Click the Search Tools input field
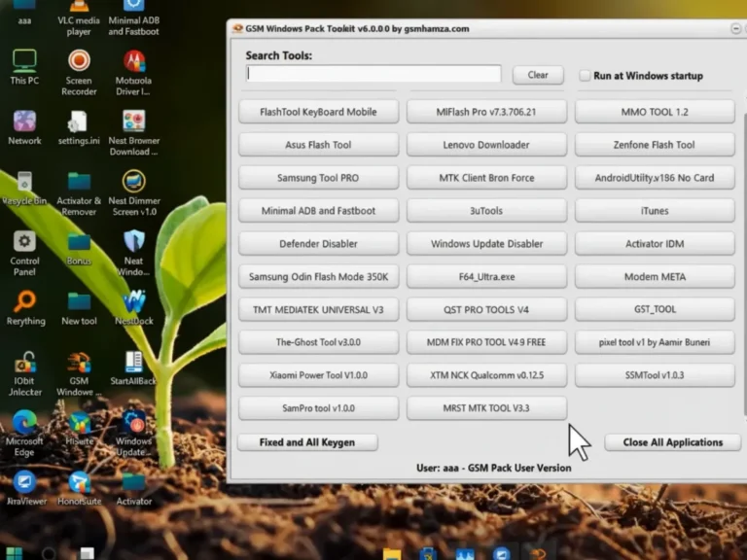The height and width of the screenshot is (560, 747). click(373, 74)
